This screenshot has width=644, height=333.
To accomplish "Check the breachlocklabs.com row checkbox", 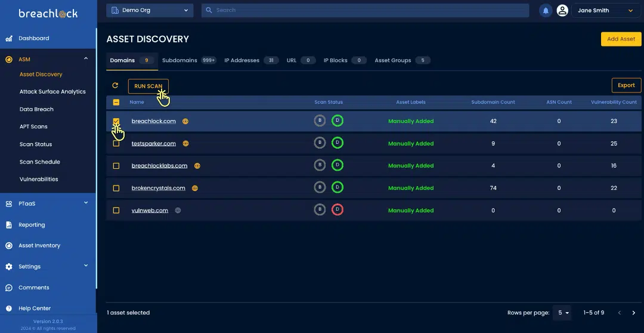I will point(116,166).
